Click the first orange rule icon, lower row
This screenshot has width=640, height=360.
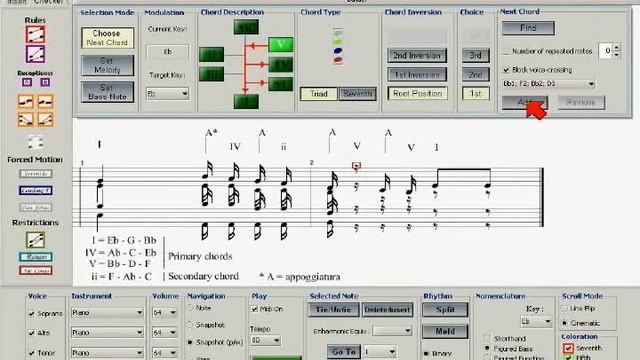pos(25,120)
